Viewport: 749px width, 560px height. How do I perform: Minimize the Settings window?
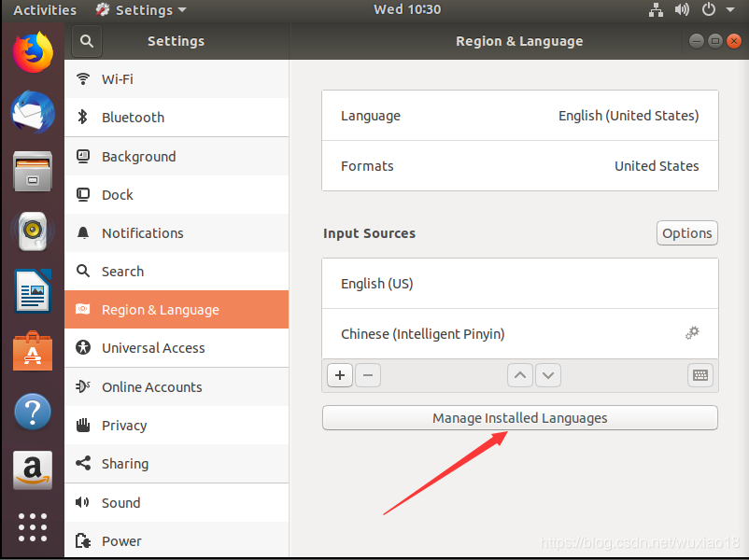click(x=697, y=41)
